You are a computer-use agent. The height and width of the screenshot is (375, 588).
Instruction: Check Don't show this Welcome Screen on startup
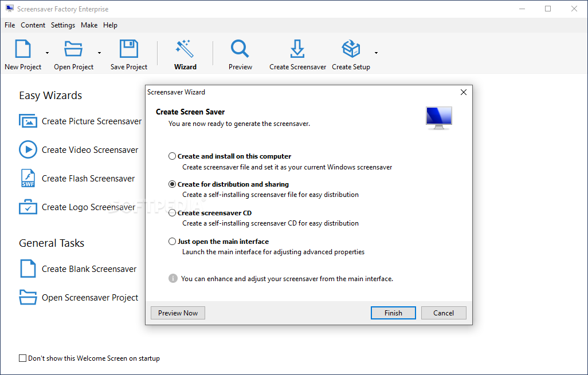point(22,358)
